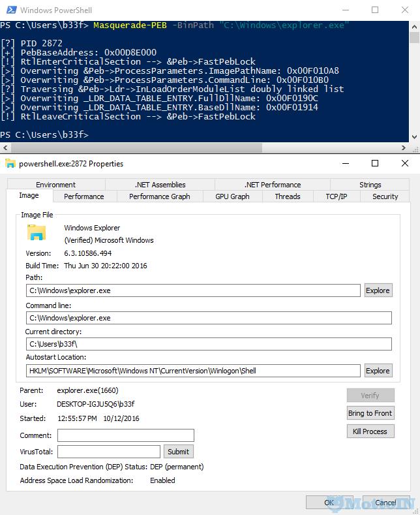The image size is (420, 515).
Task: Click the version '6.3.10586.494' text
Action: click(88, 253)
